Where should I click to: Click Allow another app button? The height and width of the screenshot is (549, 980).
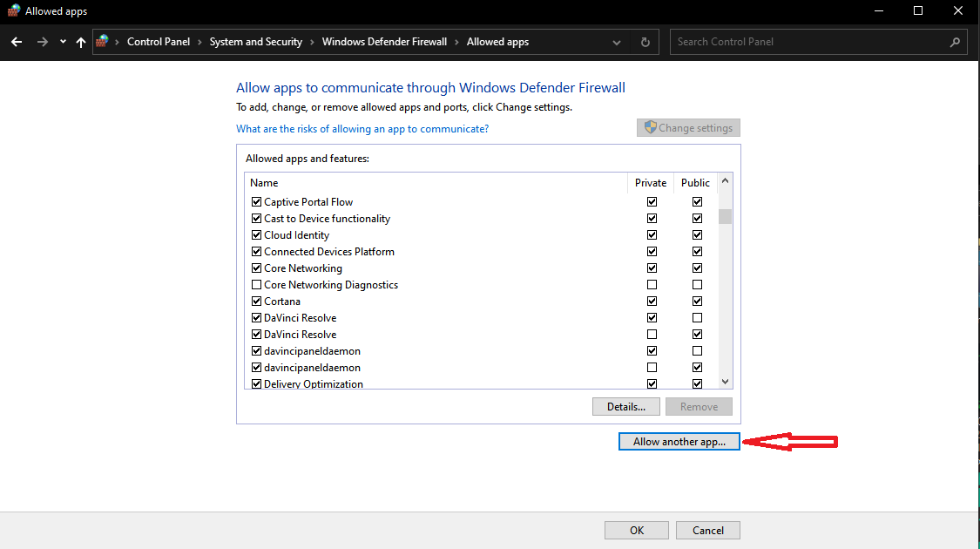679,442
